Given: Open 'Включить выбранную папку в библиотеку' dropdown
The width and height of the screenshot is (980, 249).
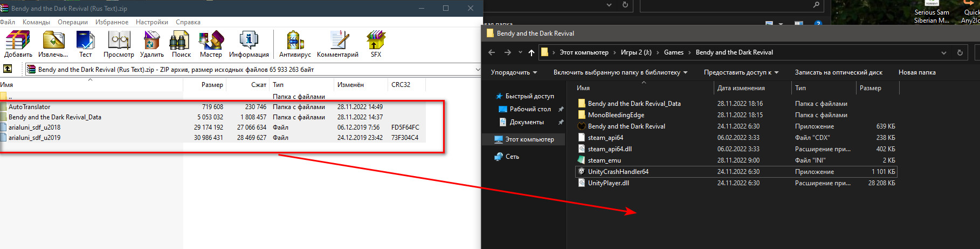Looking at the screenshot, I should coord(620,72).
